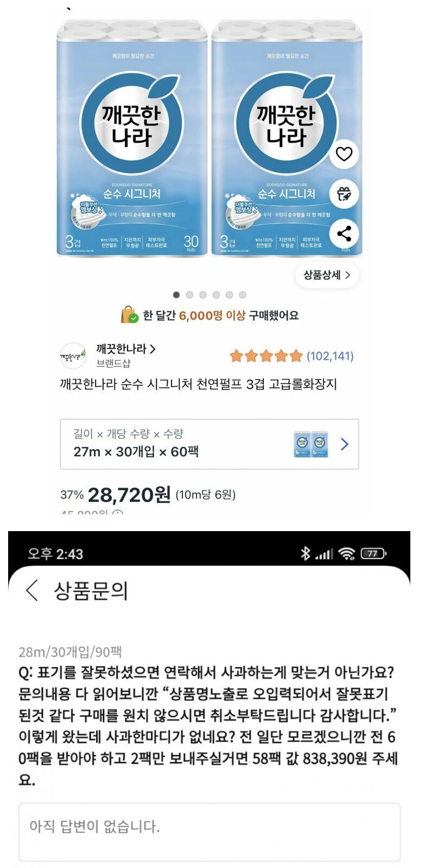Go back from 상품문의 page
This screenshot has width=425, height=868.
pyautogui.click(x=32, y=590)
